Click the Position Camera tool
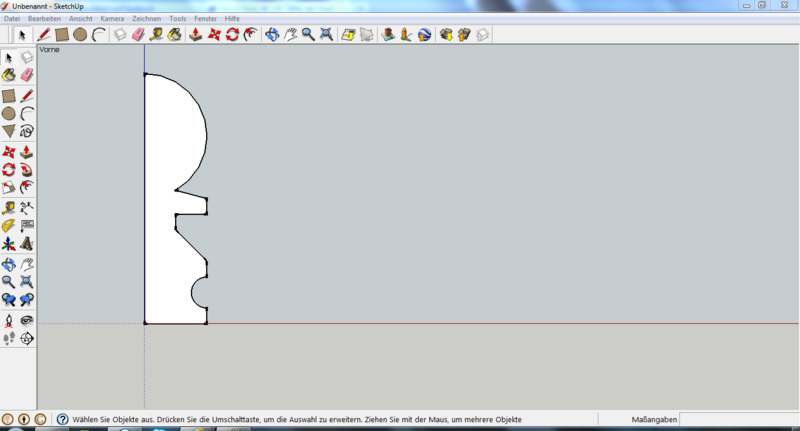 pyautogui.click(x=9, y=320)
